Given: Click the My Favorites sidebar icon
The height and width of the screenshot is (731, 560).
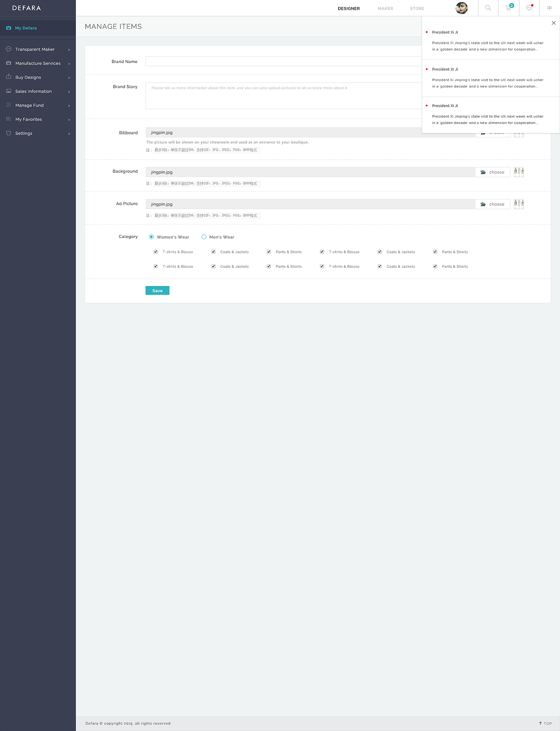Looking at the screenshot, I should pyautogui.click(x=9, y=119).
